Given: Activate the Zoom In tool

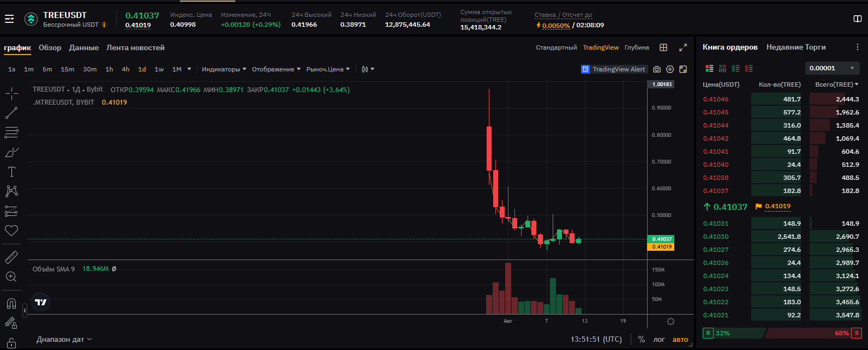Looking at the screenshot, I should pos(11,277).
